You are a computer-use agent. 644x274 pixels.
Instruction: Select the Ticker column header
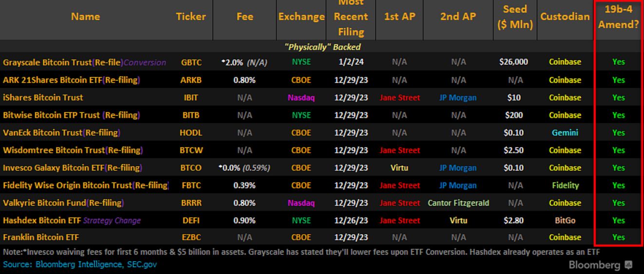pyautogui.click(x=190, y=17)
